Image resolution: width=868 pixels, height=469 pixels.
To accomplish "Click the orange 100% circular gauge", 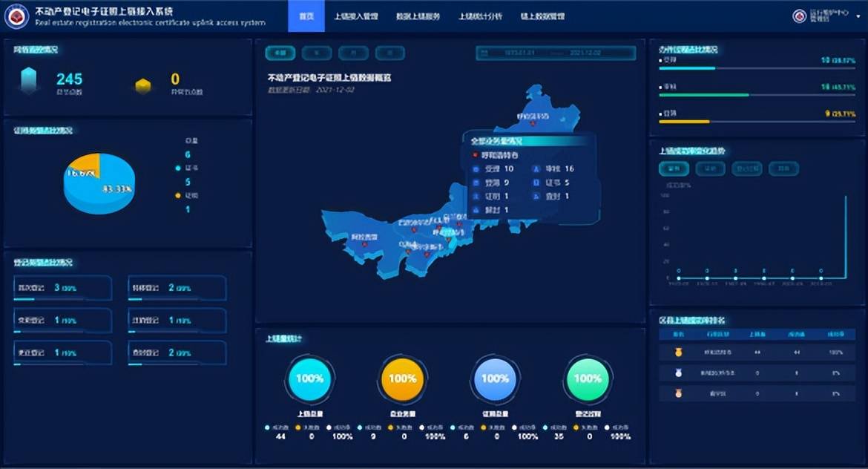I will click(402, 378).
